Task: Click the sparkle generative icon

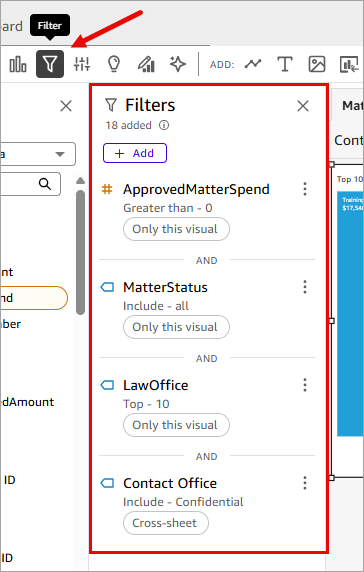Action: click(178, 64)
